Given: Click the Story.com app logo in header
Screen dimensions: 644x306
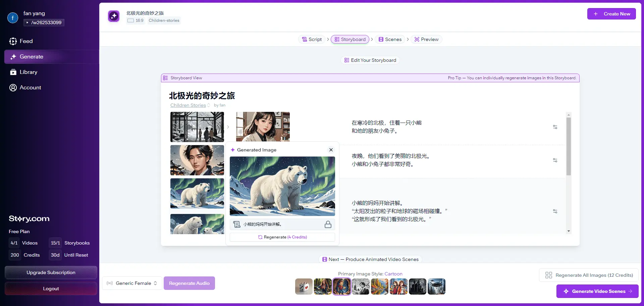Looking at the screenshot, I should (114, 16).
